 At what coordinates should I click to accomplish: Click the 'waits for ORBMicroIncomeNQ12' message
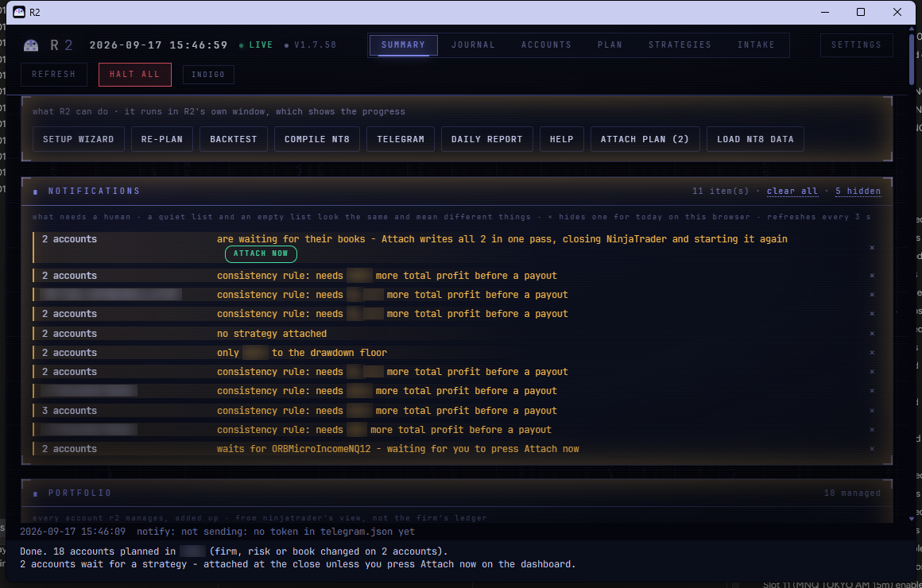pos(398,449)
